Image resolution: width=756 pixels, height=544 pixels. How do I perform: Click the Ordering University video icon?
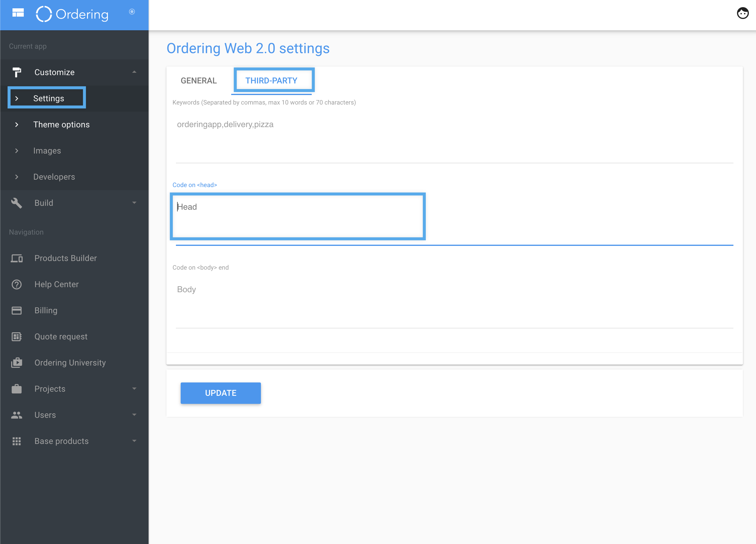pos(17,363)
